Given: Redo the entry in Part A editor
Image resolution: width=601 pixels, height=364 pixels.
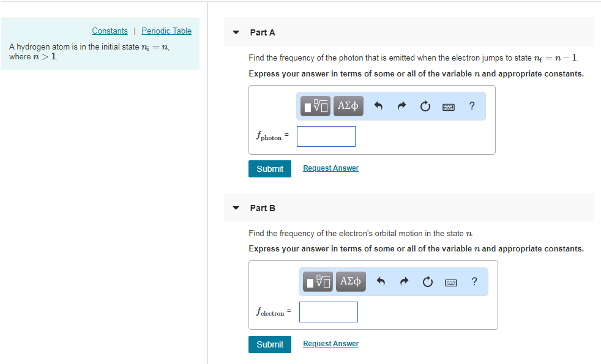Looking at the screenshot, I should click(401, 106).
